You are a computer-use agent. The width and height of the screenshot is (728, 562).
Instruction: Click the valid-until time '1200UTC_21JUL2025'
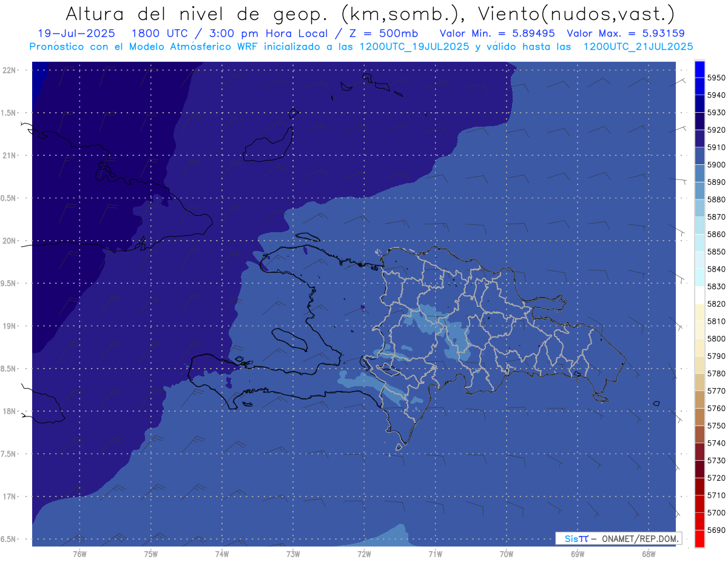tap(638, 47)
